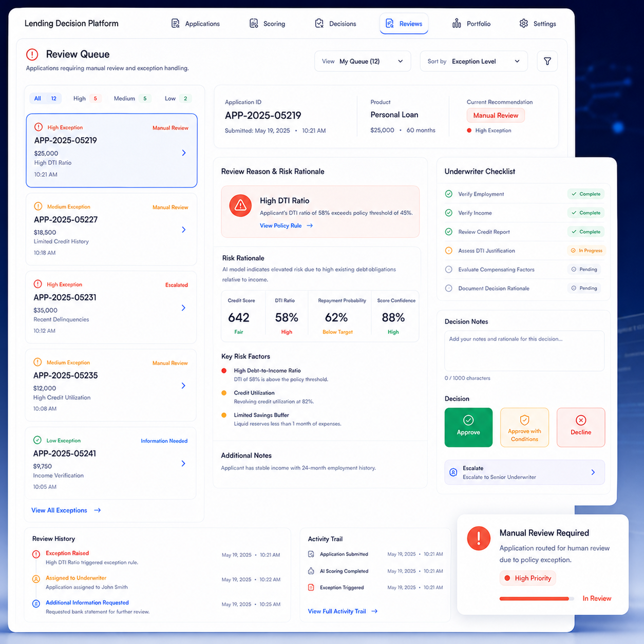Click the exception icon on APP-2025-05227 card

38,206
